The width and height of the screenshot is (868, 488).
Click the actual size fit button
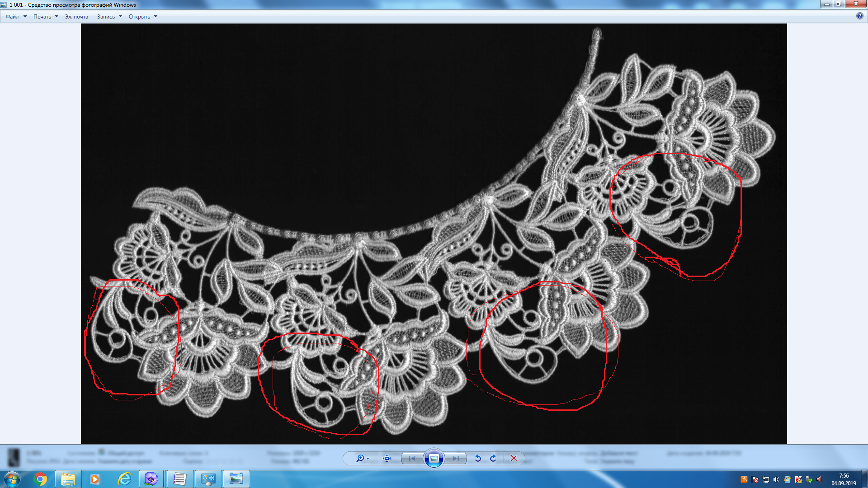tap(387, 458)
